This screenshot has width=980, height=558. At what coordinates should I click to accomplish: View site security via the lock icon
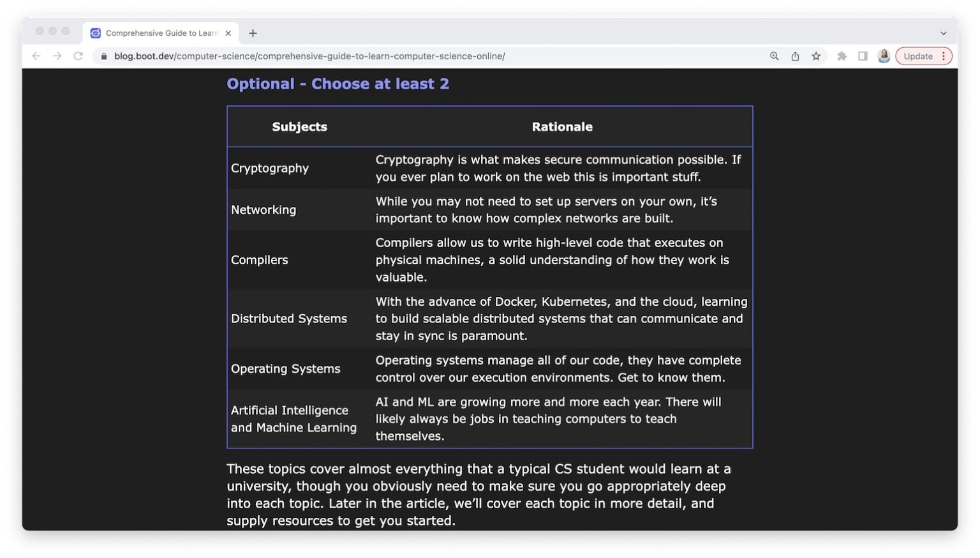[103, 56]
